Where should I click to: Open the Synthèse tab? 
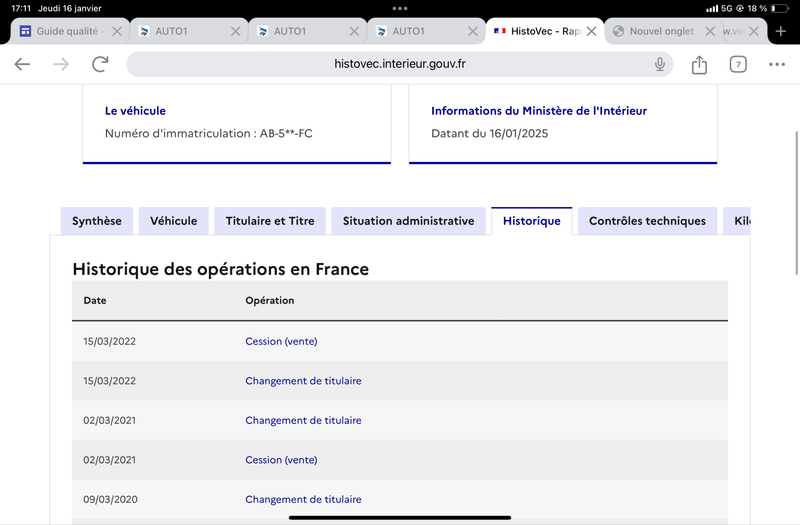(97, 221)
